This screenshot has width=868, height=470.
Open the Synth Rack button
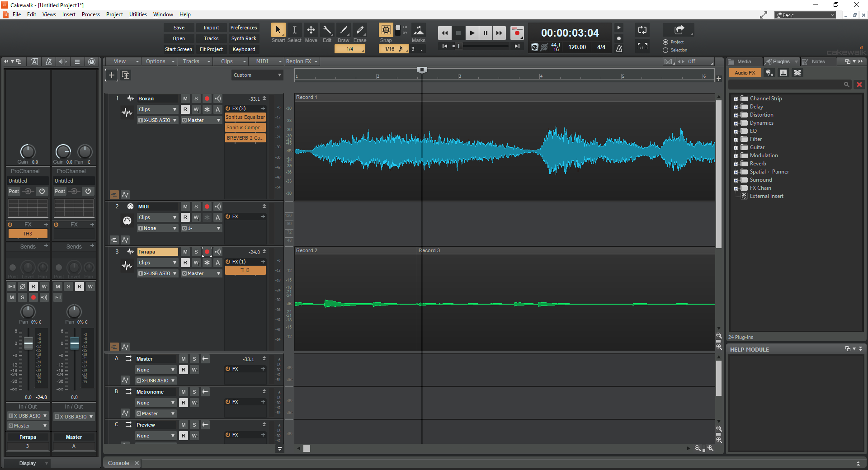coord(244,38)
